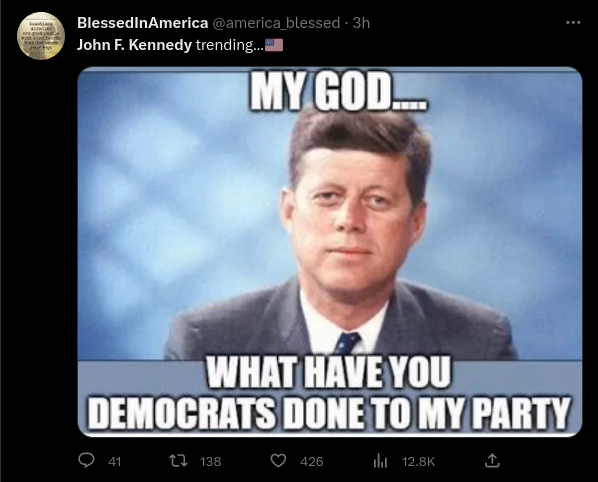Click the 426 likes count
The image size is (598, 482).
click(x=312, y=462)
